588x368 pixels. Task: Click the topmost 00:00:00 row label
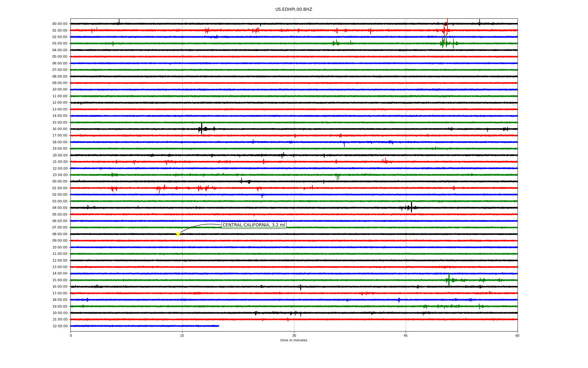point(60,24)
